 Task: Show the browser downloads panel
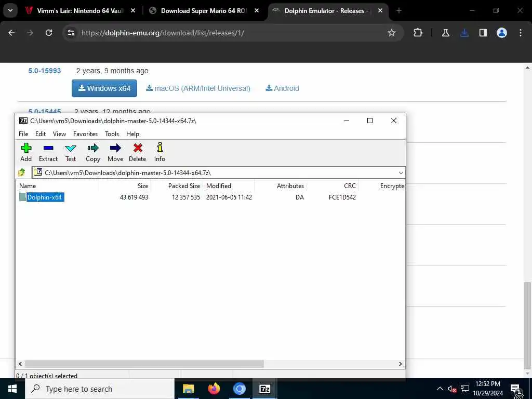pyautogui.click(x=464, y=33)
